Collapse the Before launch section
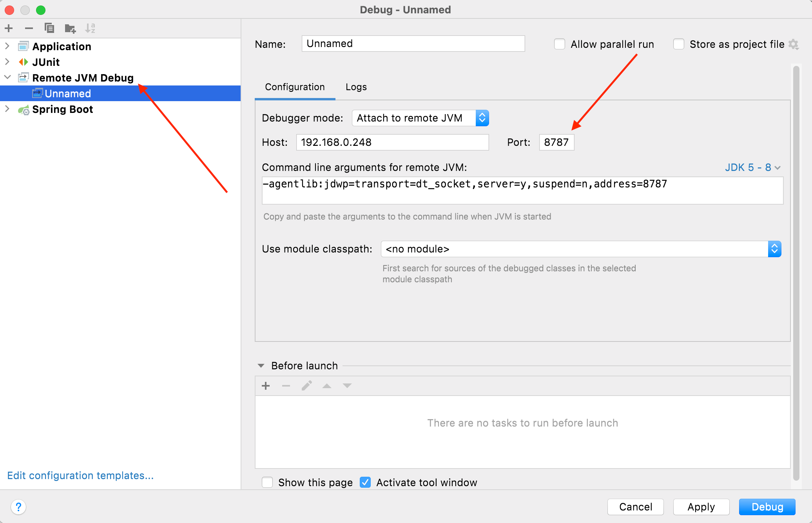Viewport: 812px width, 523px height. click(x=261, y=366)
